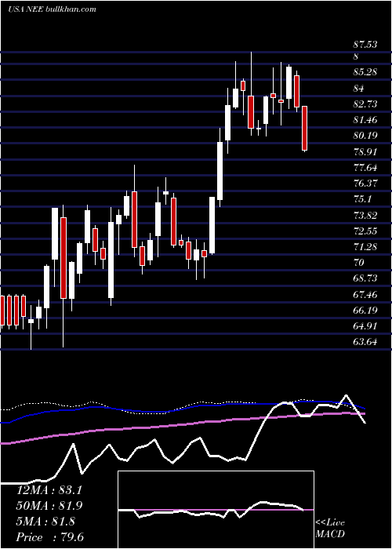The image size is (392, 549).
Task: Click the 82.73 price level label
Action: (366, 104)
